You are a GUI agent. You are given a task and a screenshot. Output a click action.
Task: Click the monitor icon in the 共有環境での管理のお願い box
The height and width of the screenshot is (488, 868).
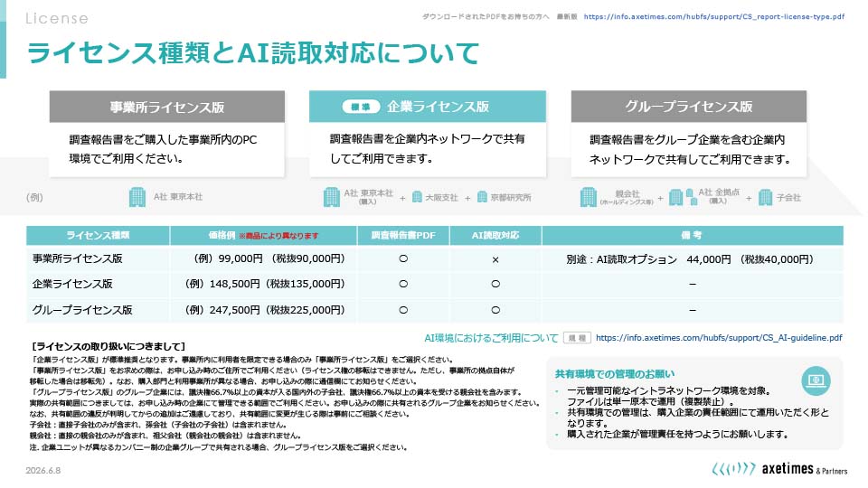click(x=816, y=380)
